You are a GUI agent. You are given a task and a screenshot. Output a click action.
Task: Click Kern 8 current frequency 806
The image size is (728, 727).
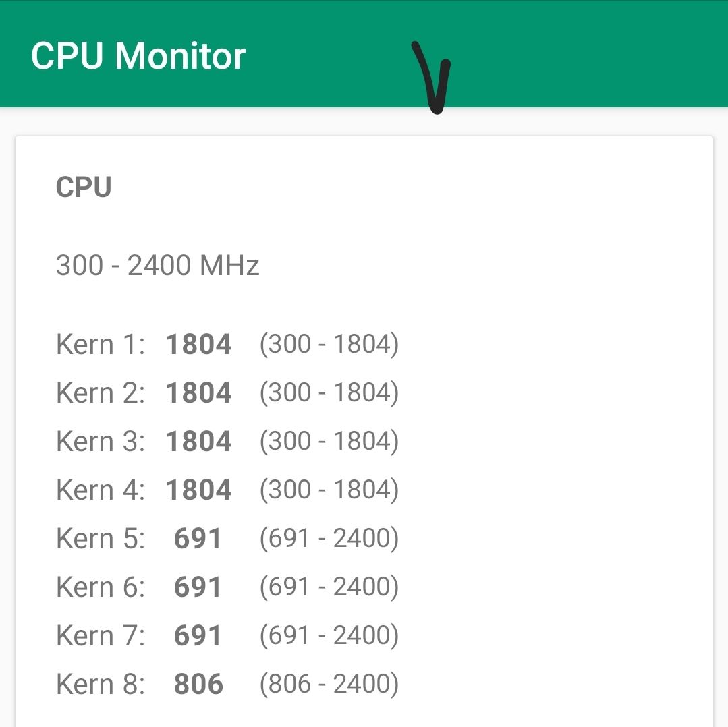[x=198, y=685]
